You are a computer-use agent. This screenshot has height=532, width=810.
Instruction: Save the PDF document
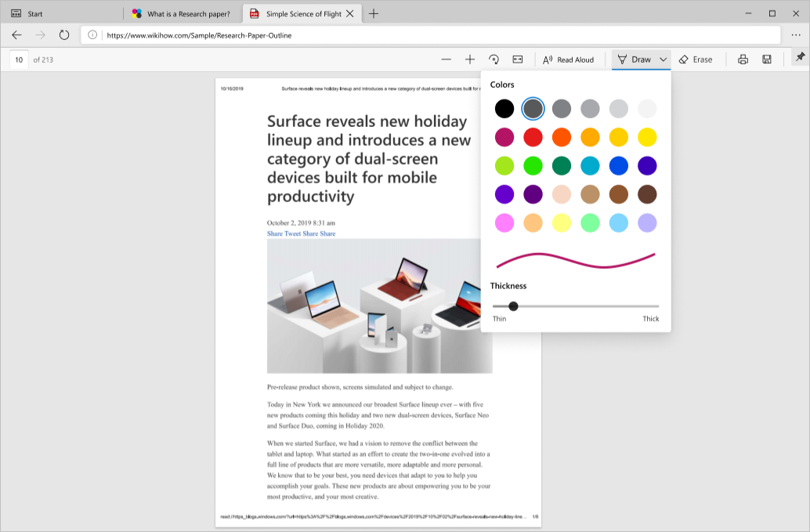(x=766, y=59)
